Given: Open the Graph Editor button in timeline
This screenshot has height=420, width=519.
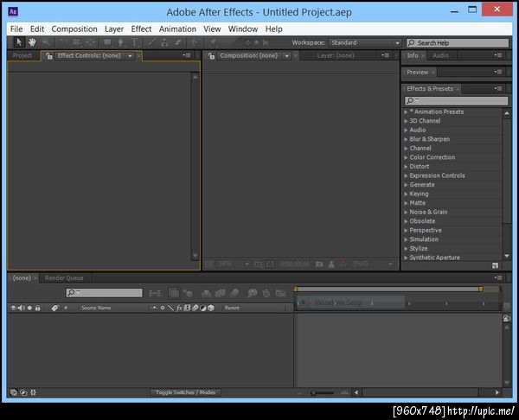Looking at the screenshot, I should coord(280,293).
